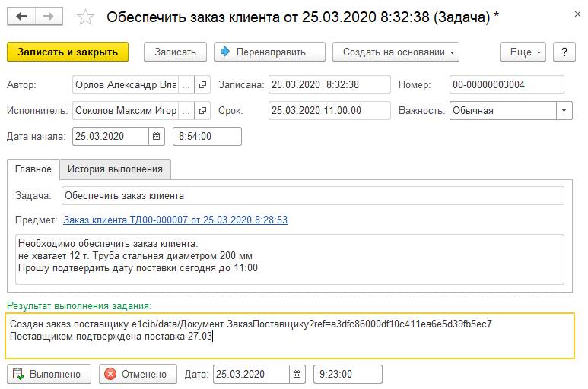
Task: Click 'Записать и закрыть' button
Action: (68, 52)
